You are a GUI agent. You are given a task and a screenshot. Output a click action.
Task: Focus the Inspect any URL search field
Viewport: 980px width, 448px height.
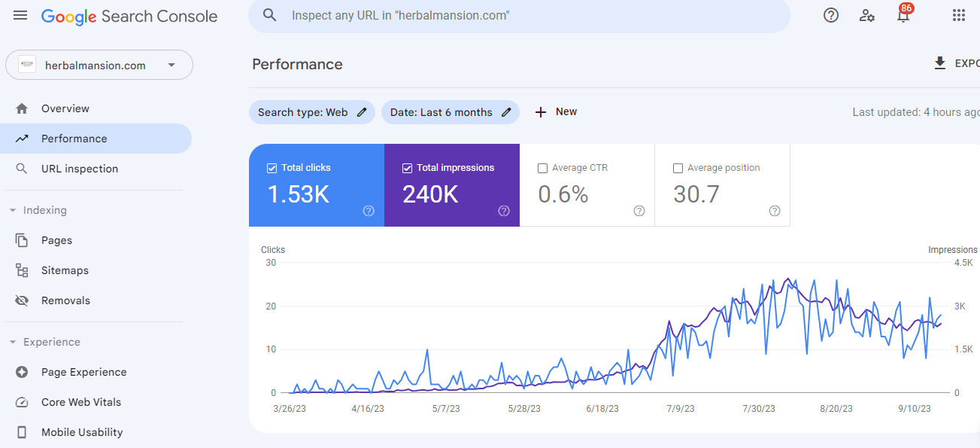click(x=519, y=15)
